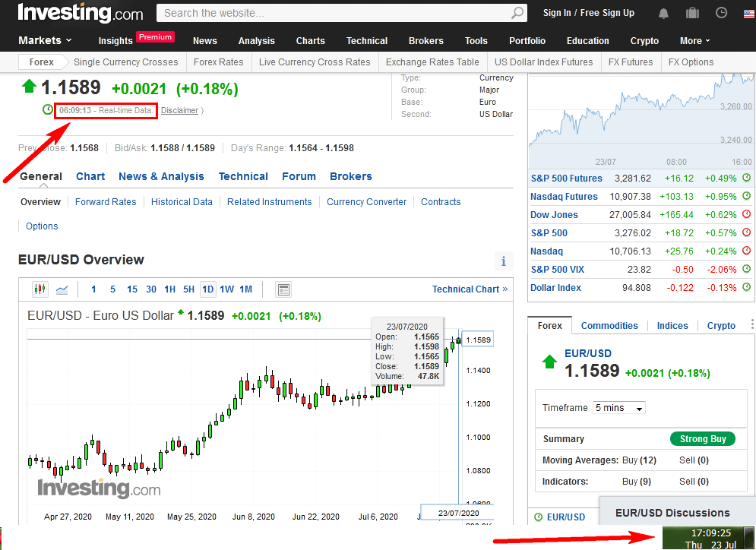The height and width of the screenshot is (550, 756).
Task: Open the chart news panel icon
Action: [x=283, y=289]
